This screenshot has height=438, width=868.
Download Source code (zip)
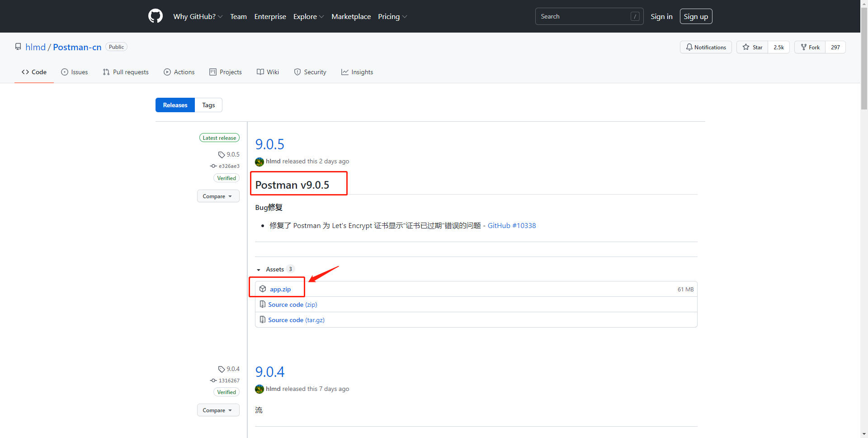(292, 305)
